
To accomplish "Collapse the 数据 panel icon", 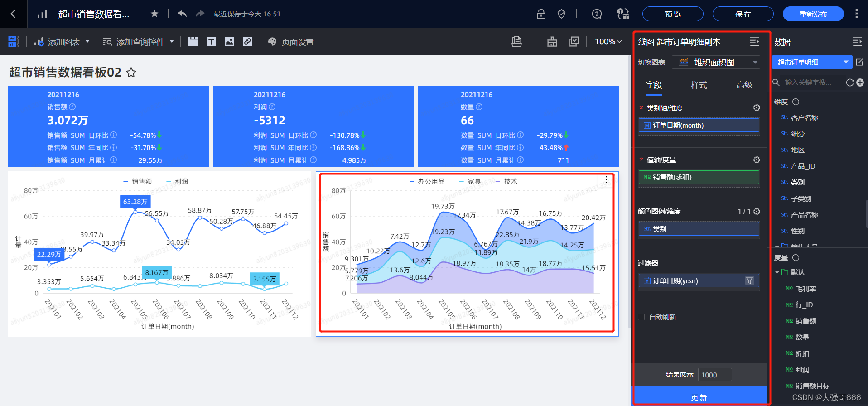I will pos(857,42).
